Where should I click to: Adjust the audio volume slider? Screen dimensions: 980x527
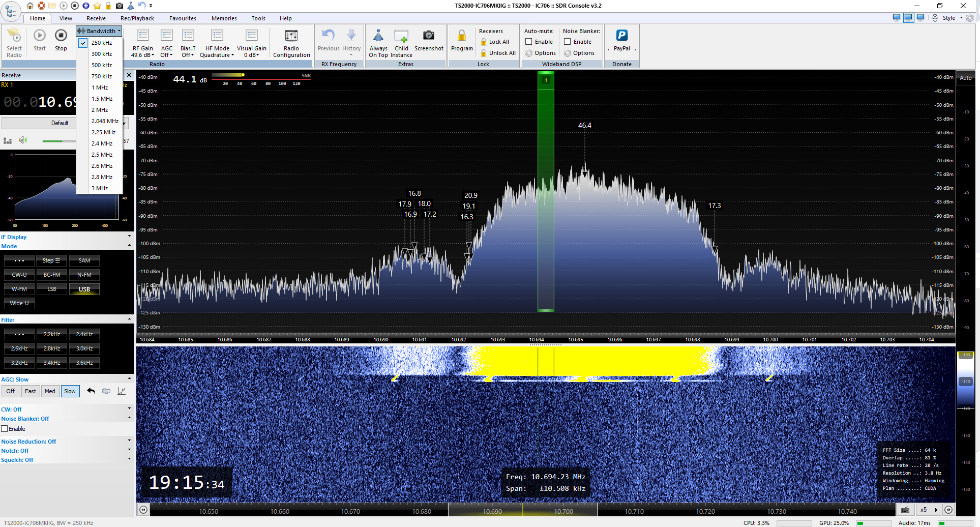pyautogui.click(x=60, y=141)
